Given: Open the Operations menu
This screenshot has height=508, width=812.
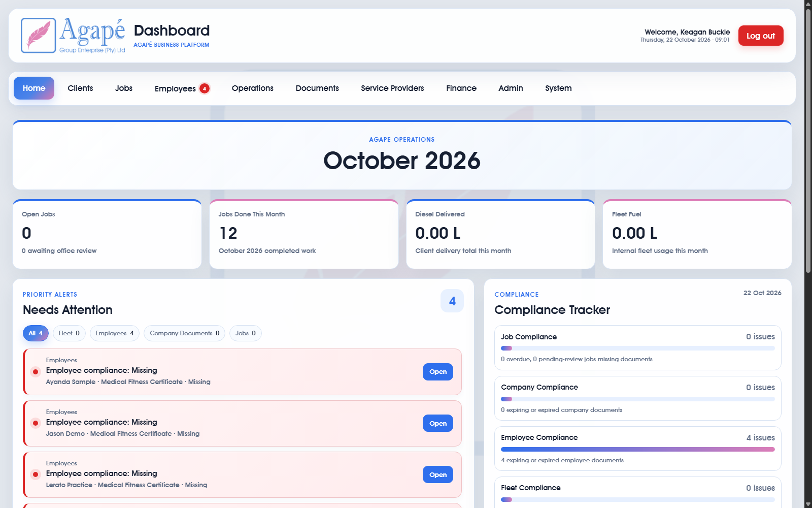Looking at the screenshot, I should [253, 88].
